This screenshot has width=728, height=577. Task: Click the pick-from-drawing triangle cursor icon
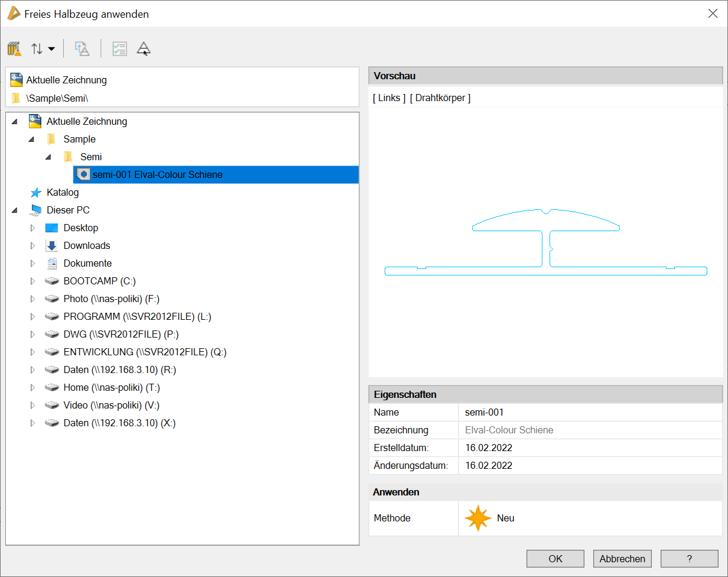pos(144,49)
